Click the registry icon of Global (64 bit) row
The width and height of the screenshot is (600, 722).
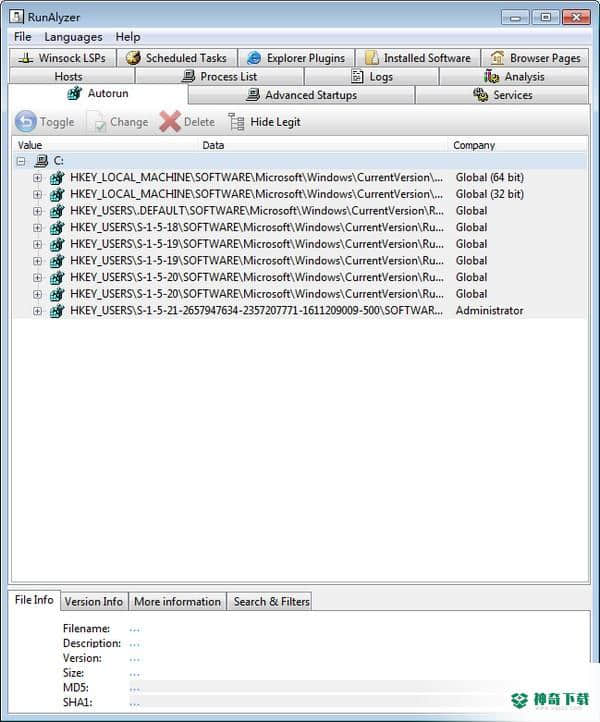coord(57,178)
